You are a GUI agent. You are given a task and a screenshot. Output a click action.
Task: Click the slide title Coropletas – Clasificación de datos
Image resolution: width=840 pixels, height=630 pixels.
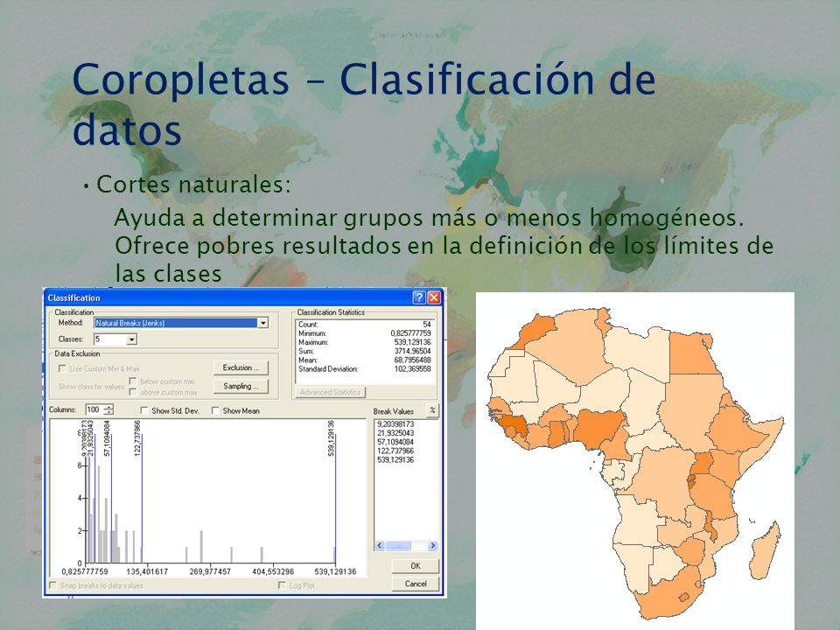pos(364,104)
